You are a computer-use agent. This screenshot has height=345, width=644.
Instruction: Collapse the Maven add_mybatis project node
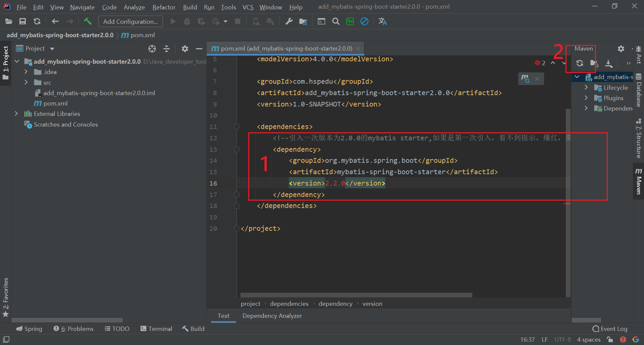point(577,77)
